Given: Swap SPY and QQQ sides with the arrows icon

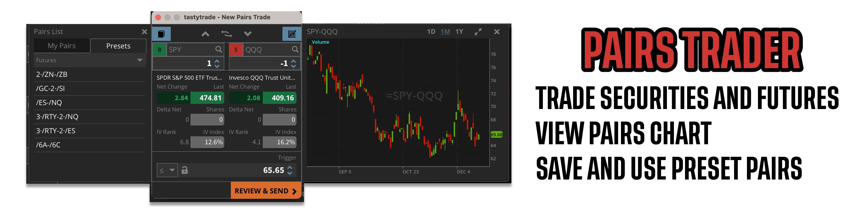Looking at the screenshot, I should click(226, 34).
